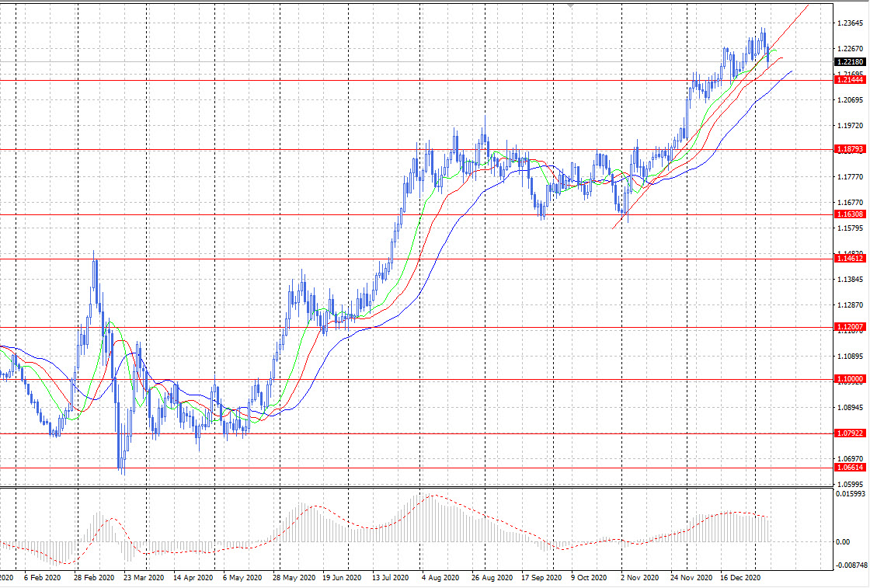
Task: Click the date label 28 Feb 2020
Action: [x=94, y=577]
